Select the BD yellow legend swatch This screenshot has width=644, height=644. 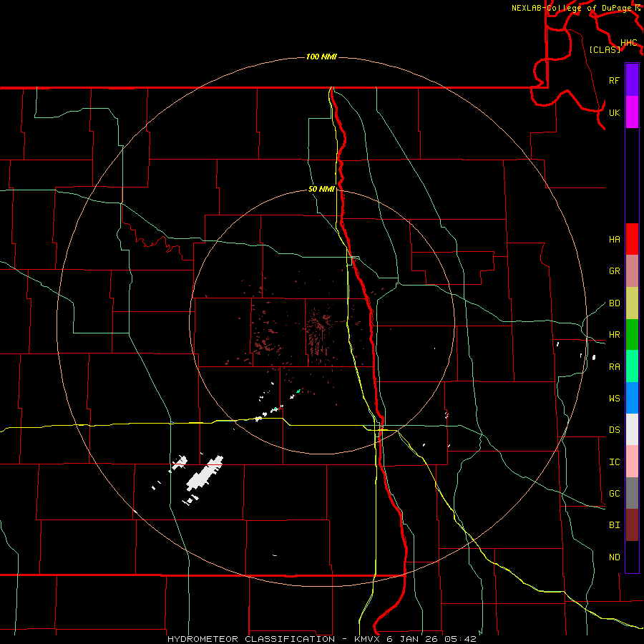pyautogui.click(x=632, y=303)
